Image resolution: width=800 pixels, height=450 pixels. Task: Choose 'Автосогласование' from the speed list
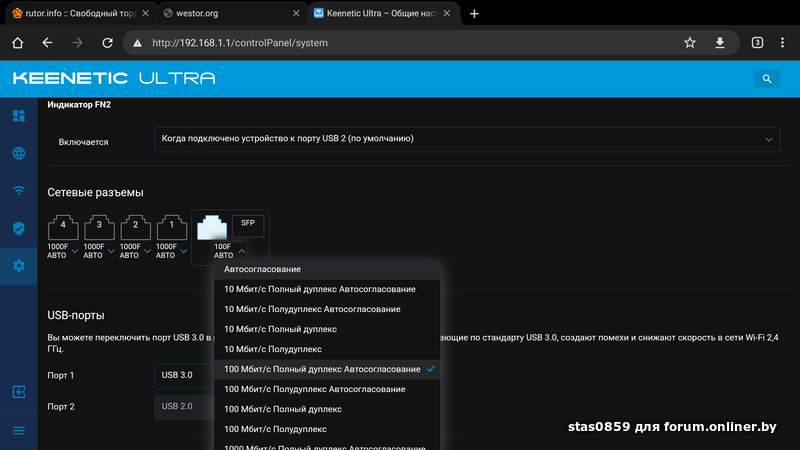coord(262,269)
